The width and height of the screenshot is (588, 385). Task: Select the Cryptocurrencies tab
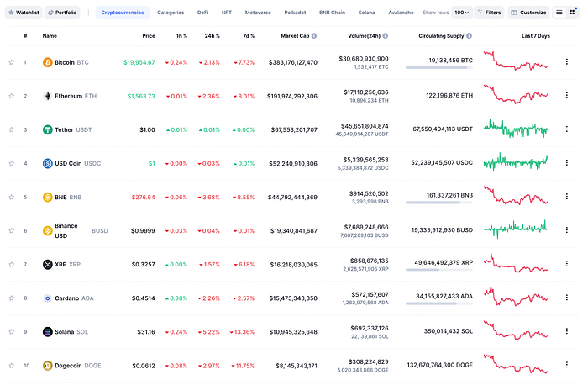click(123, 13)
